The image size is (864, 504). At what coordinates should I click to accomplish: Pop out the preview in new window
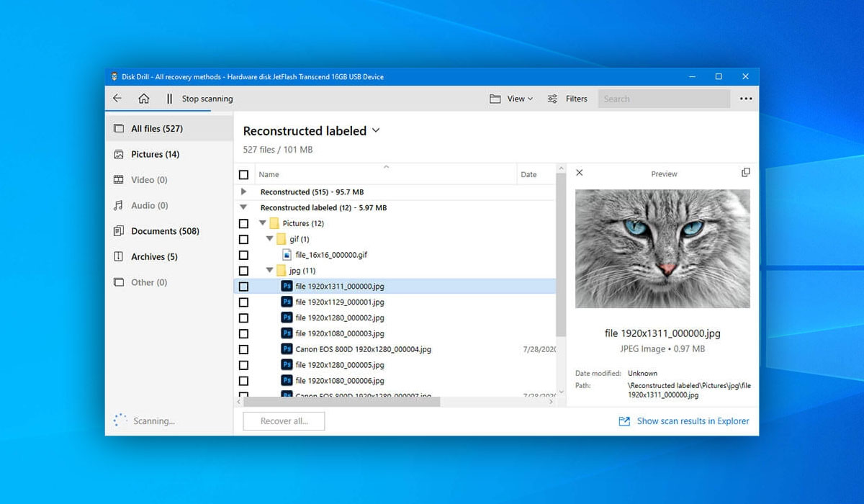coord(745,173)
